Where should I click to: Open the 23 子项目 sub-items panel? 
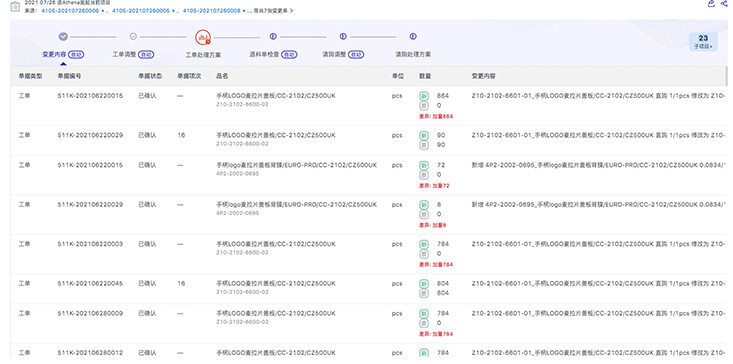703,42
